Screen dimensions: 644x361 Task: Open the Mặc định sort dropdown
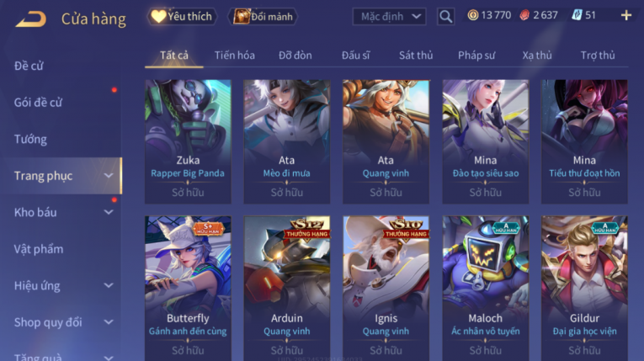click(x=389, y=17)
